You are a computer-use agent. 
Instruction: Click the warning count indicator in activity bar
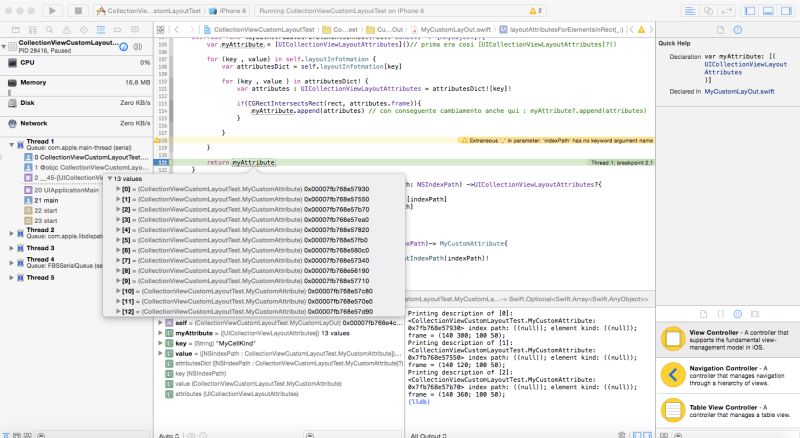535,10
